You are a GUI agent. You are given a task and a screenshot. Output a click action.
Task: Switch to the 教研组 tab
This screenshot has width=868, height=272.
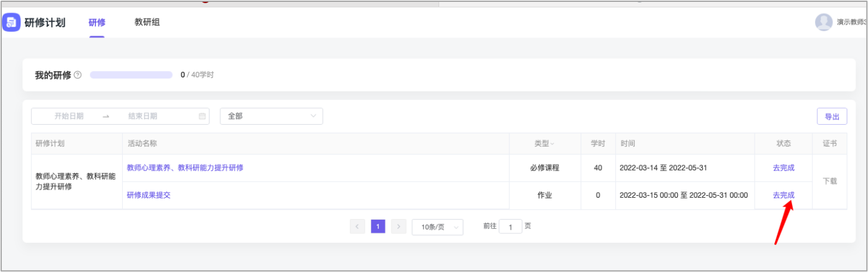[x=147, y=22]
